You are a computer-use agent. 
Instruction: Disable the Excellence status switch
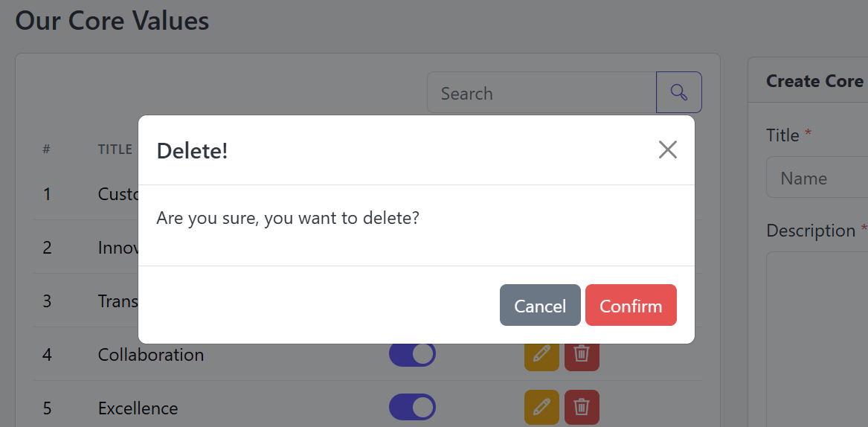[412, 408]
